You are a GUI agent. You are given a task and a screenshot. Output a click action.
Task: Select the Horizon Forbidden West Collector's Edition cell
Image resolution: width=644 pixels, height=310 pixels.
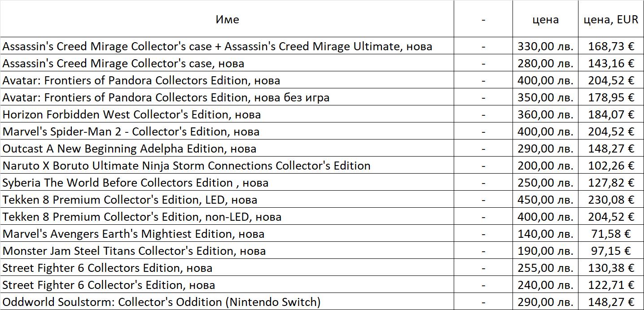point(131,114)
